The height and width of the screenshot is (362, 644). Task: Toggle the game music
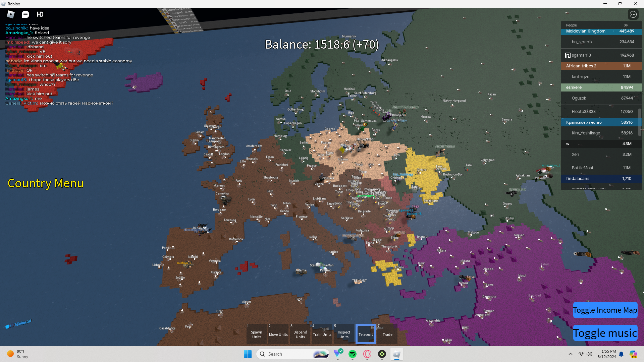(605, 333)
